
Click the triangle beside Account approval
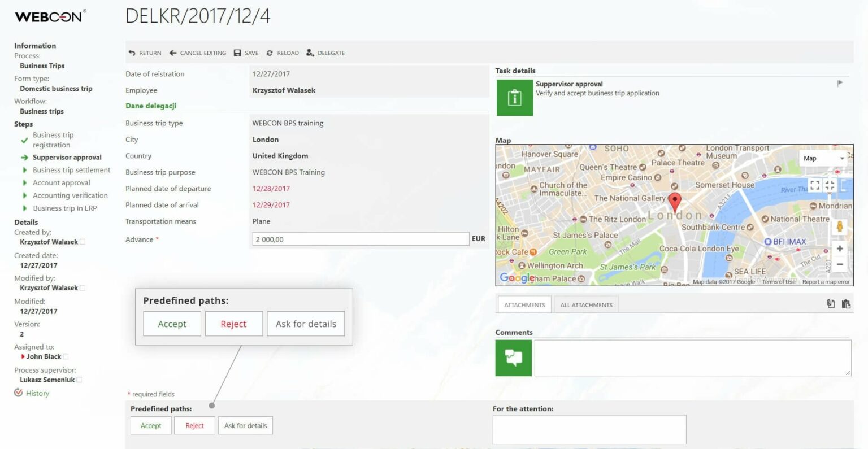click(x=24, y=183)
